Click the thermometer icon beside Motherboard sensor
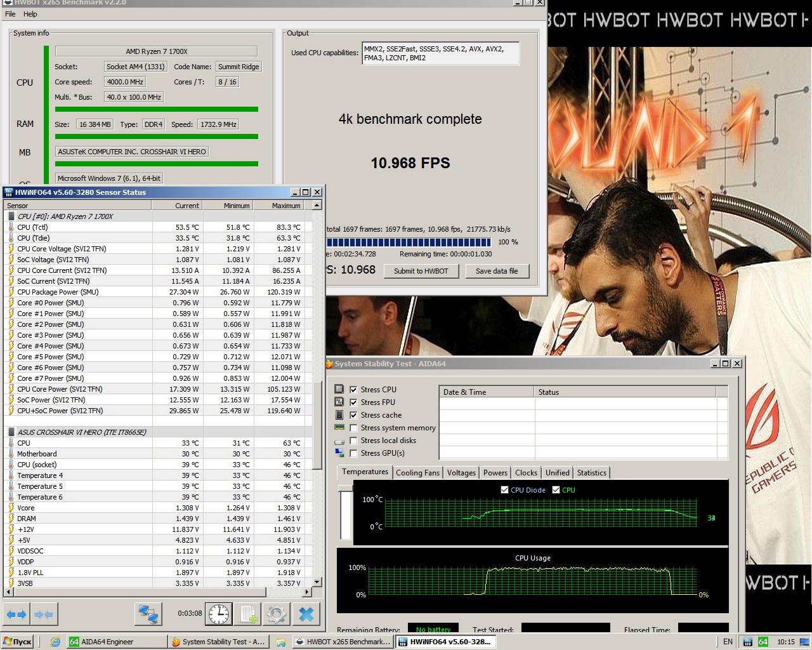The width and height of the screenshot is (812, 650). (x=11, y=454)
